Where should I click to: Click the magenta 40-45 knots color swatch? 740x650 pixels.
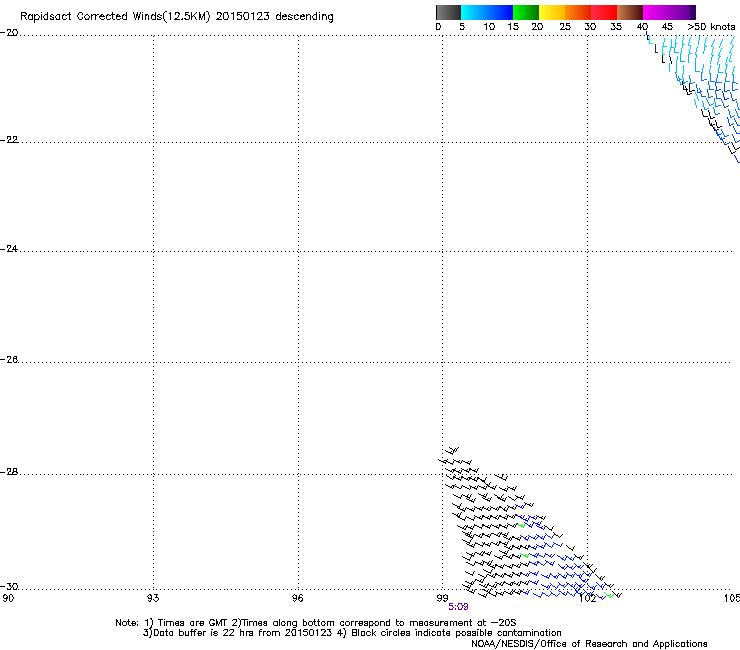pos(656,12)
